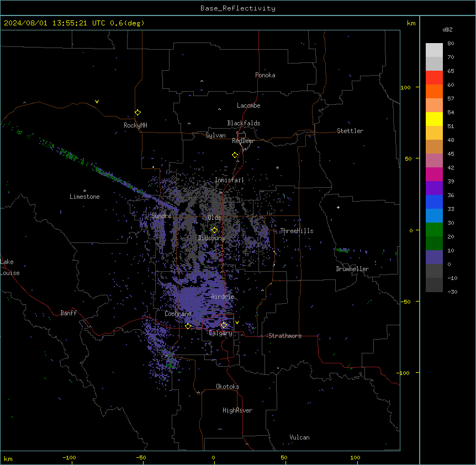Click the Banff label

pyautogui.click(x=68, y=313)
